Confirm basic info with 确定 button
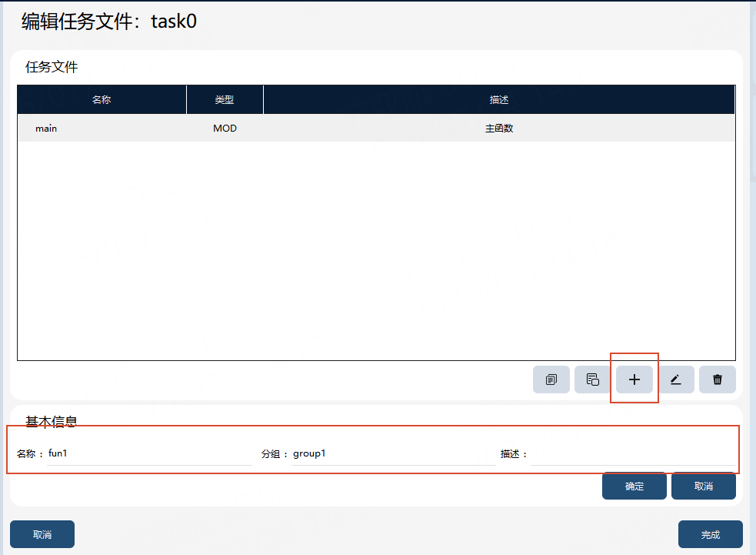This screenshot has height=555, width=756. coord(634,486)
